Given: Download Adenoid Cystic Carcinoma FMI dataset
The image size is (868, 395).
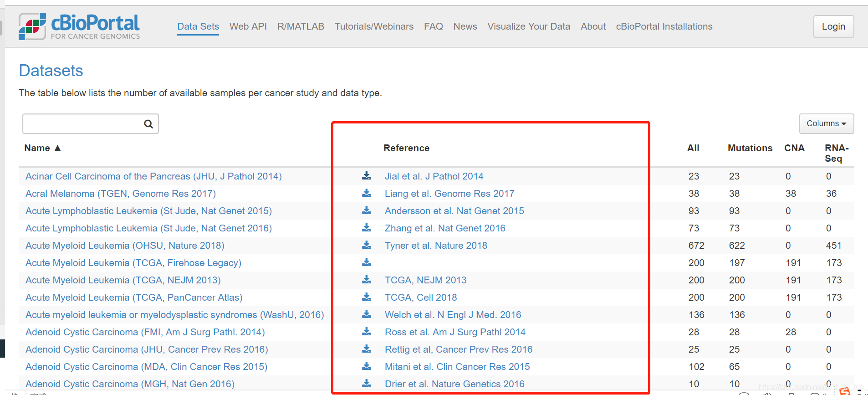Looking at the screenshot, I should click(x=367, y=332).
